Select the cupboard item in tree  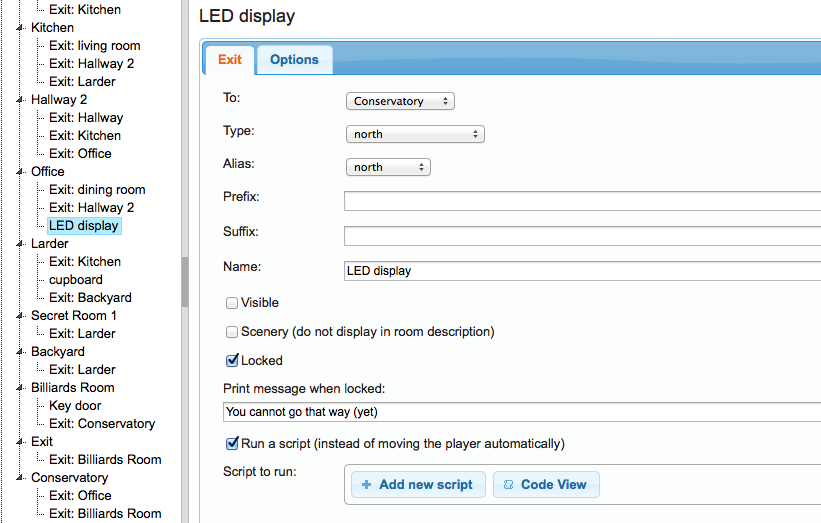tap(76, 280)
